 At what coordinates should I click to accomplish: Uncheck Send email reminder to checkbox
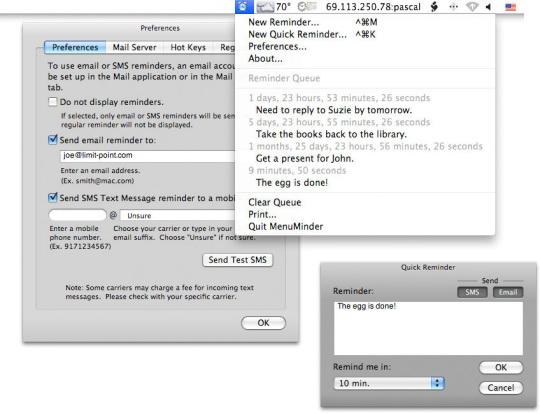53,139
